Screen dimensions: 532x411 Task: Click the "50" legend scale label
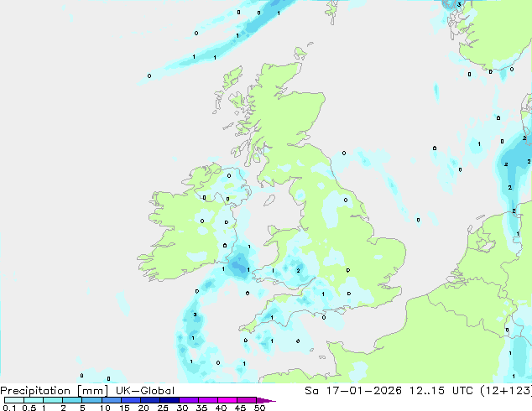(259, 408)
